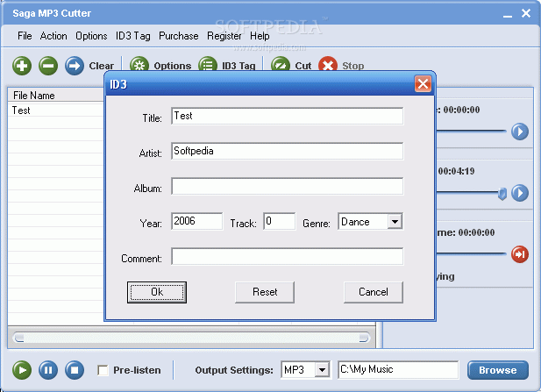Click the Year field showing 2006
Screen dimensions: 541x392
[196, 221]
